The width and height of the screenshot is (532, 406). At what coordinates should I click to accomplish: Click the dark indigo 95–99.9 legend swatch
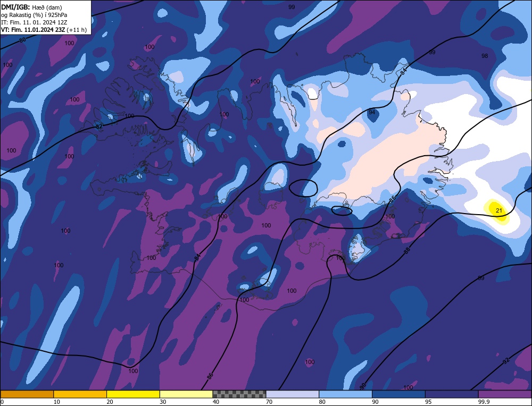point(452,394)
